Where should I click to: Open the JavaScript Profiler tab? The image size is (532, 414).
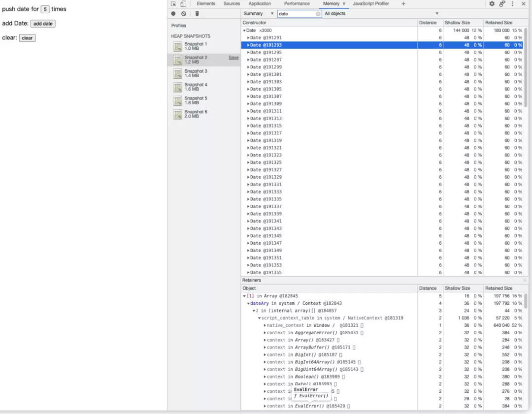371,4
